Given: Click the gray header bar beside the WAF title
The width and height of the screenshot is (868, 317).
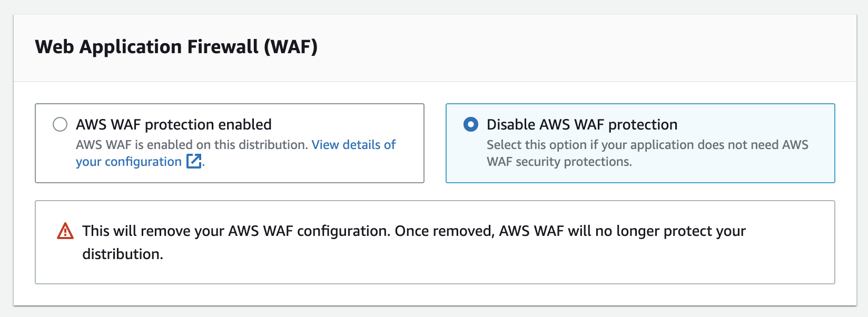Looking at the screenshot, I should click(579, 47).
